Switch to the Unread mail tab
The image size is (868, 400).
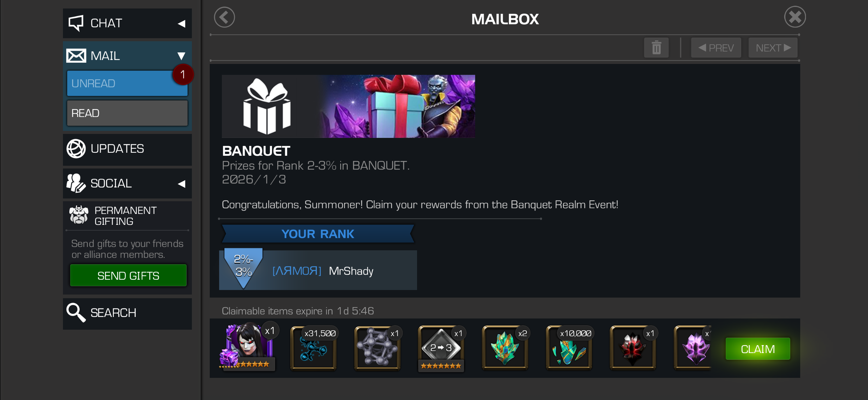tap(127, 83)
